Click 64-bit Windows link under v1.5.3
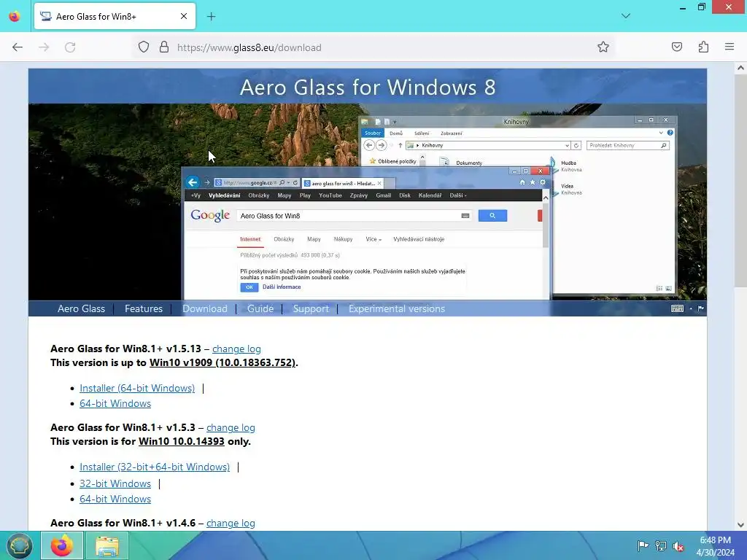 (115, 499)
